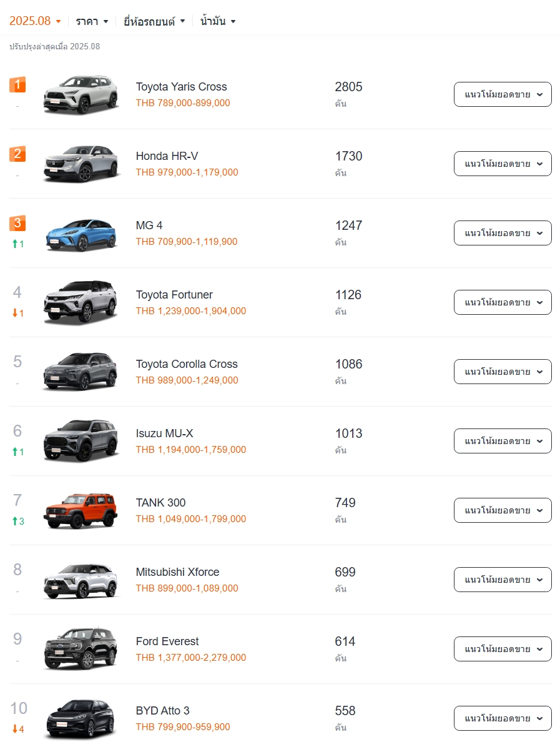Open the ราคา price filter dropdown
The width and height of the screenshot is (560, 747).
(x=92, y=21)
